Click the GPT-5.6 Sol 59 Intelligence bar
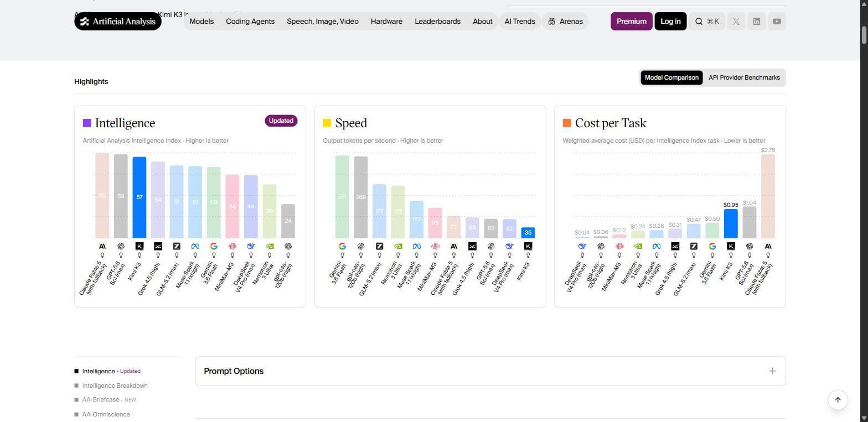868x422 pixels. click(121, 196)
